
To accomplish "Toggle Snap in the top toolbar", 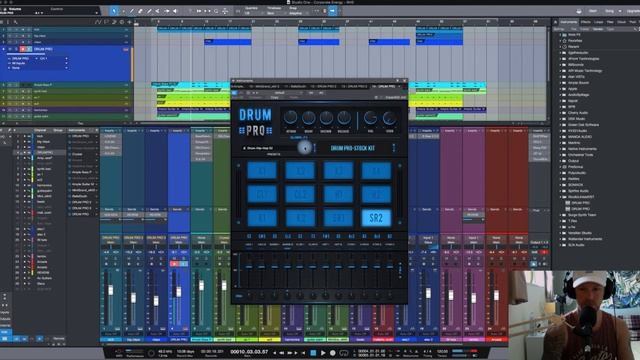I will (333, 11).
